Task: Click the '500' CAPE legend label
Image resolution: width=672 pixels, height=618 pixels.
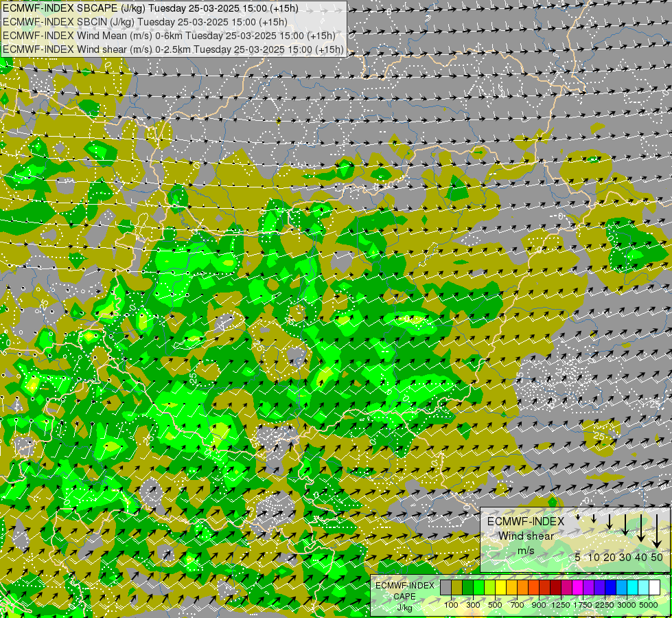Action: [495, 606]
